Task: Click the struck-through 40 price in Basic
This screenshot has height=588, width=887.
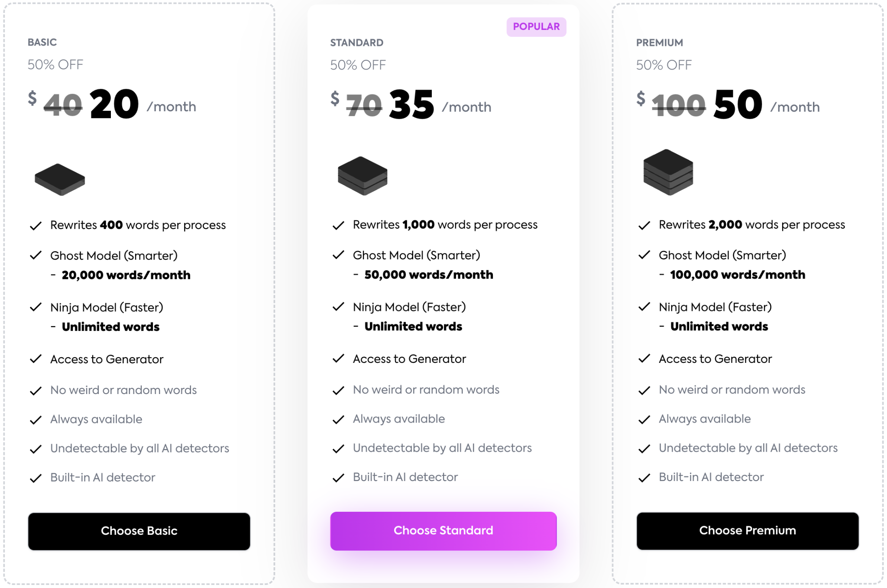Action: click(63, 105)
